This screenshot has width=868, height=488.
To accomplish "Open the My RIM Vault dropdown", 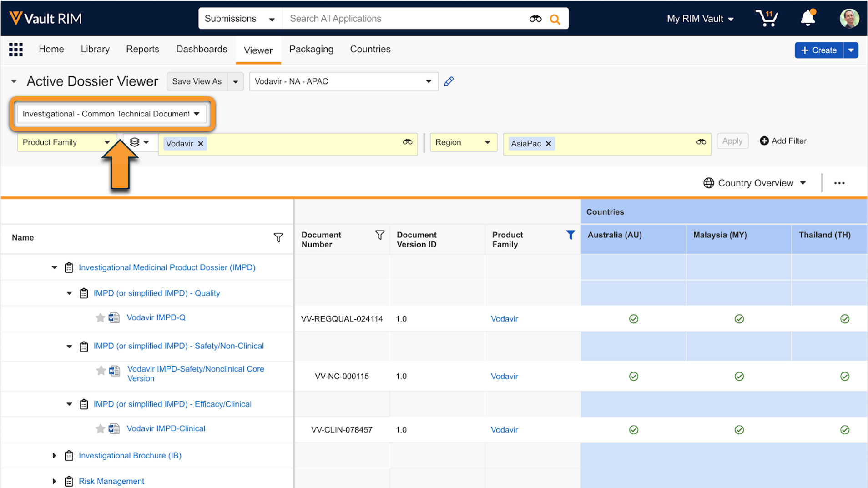I will pos(700,19).
